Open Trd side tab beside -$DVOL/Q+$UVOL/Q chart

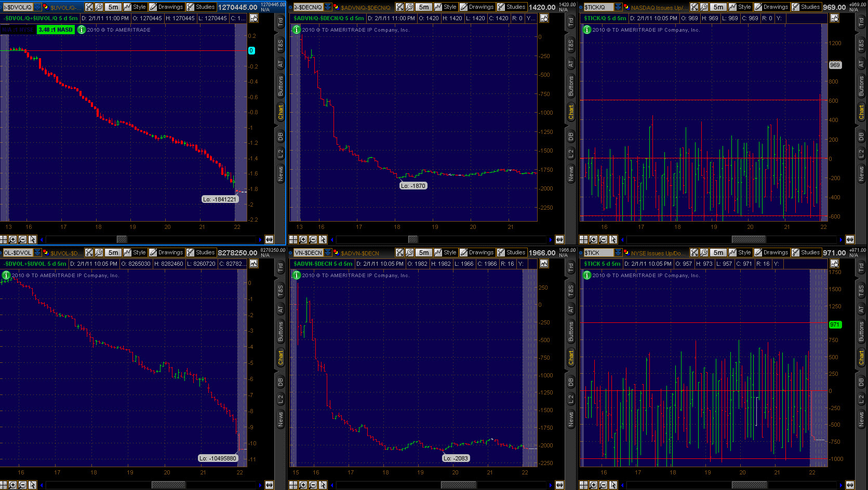click(281, 22)
